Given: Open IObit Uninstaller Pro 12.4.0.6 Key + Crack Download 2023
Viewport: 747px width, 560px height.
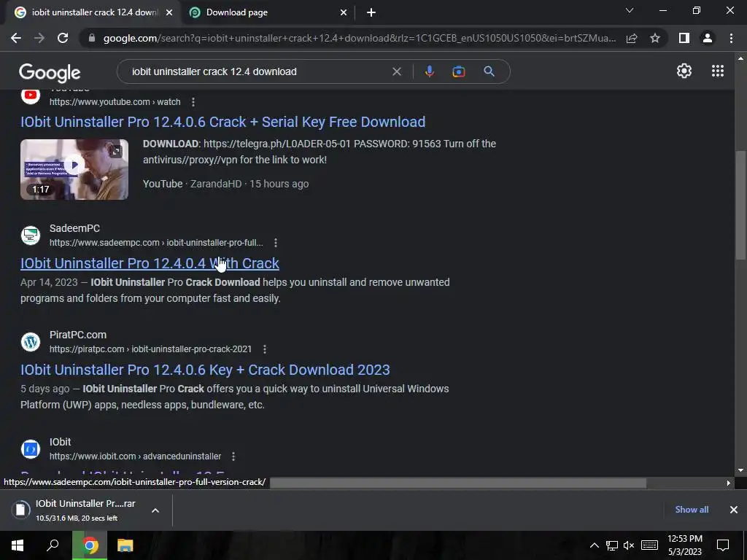Looking at the screenshot, I should pos(205,370).
